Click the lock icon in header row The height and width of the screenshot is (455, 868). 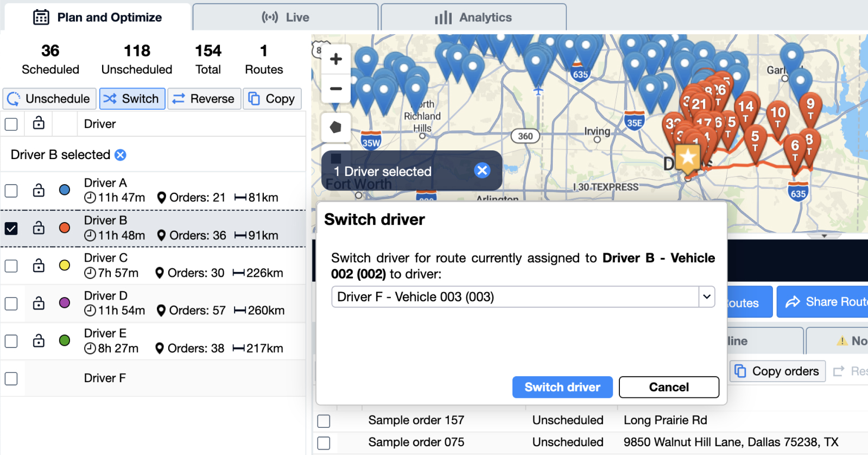click(39, 123)
